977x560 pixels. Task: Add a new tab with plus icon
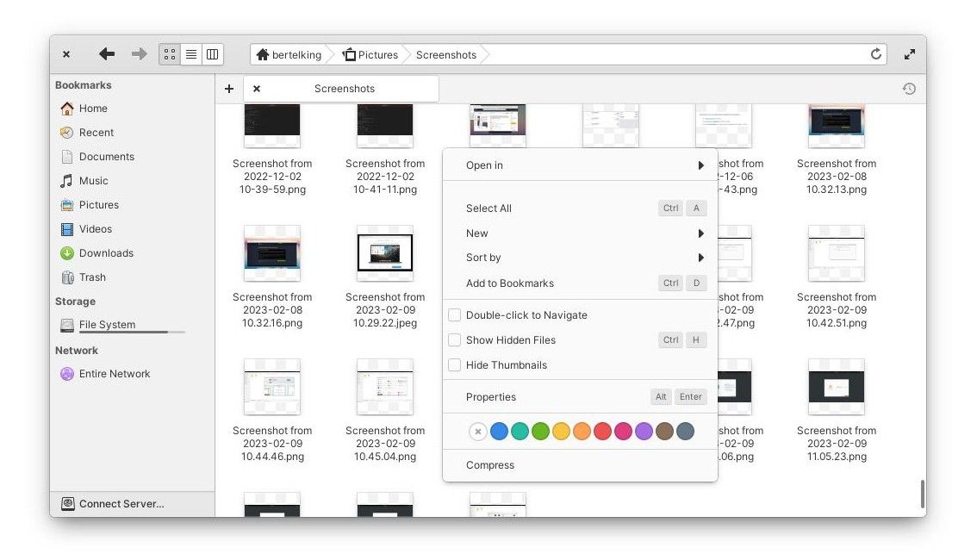[229, 89]
